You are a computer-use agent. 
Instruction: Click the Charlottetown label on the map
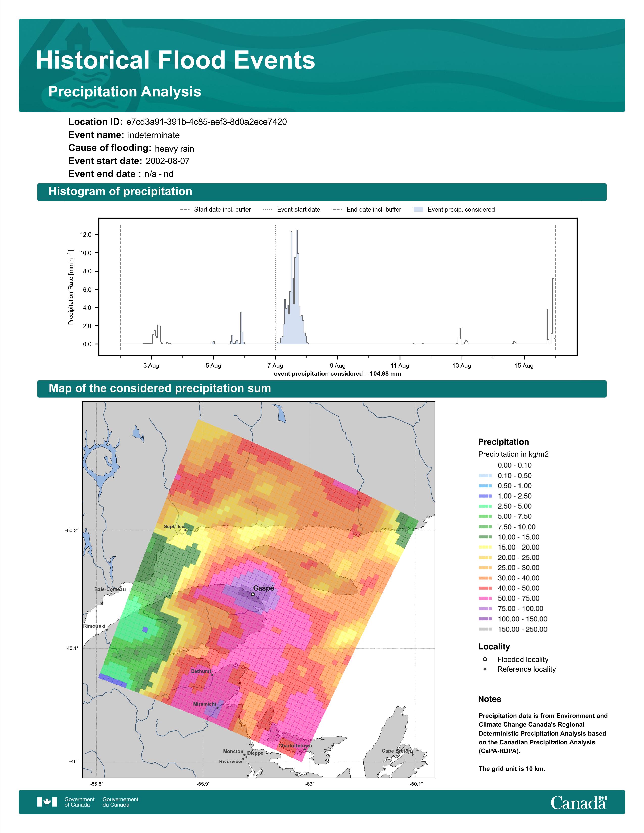(295, 746)
